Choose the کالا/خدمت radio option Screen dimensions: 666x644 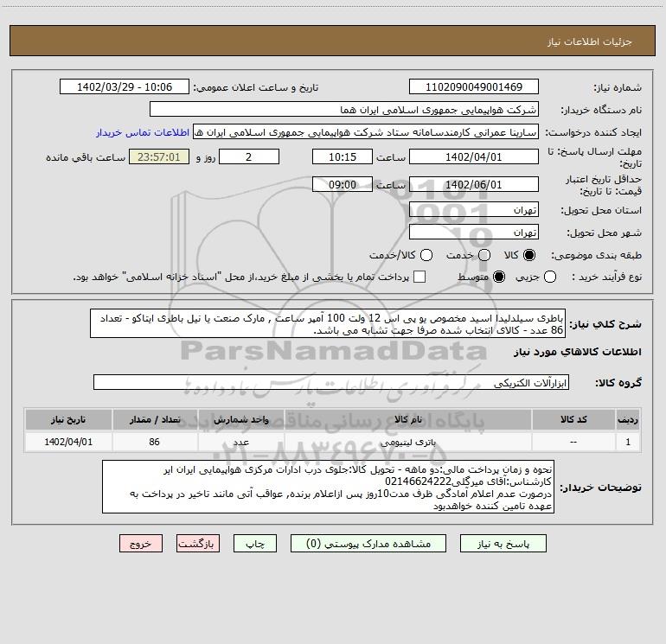pyautogui.click(x=425, y=256)
